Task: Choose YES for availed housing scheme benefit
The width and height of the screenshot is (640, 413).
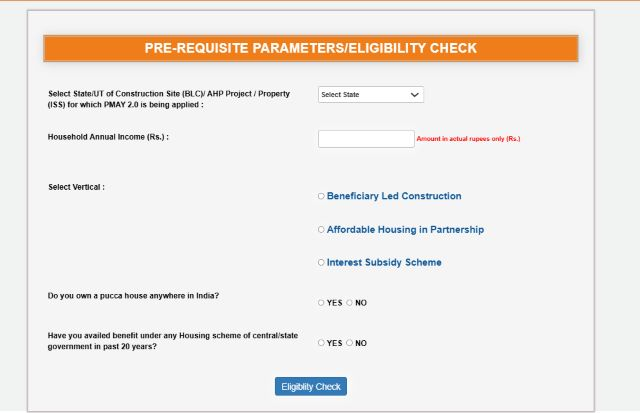Action: (x=321, y=343)
